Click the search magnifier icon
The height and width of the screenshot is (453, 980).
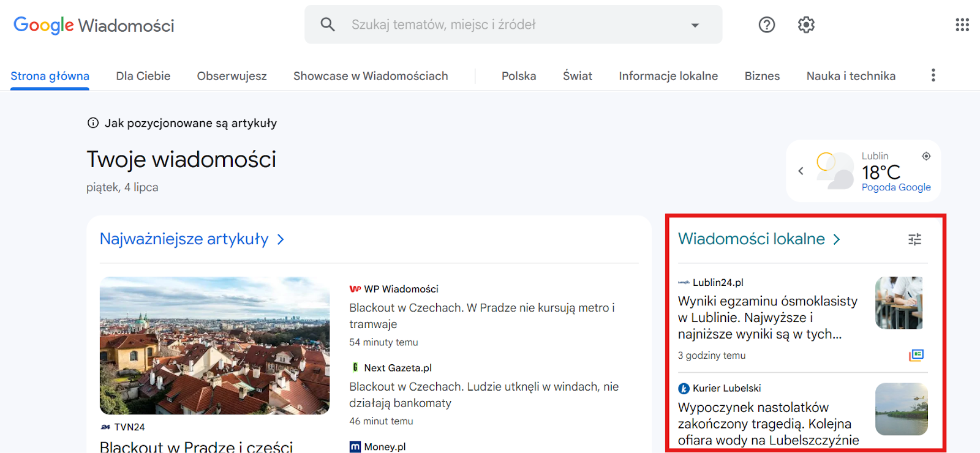pyautogui.click(x=328, y=24)
